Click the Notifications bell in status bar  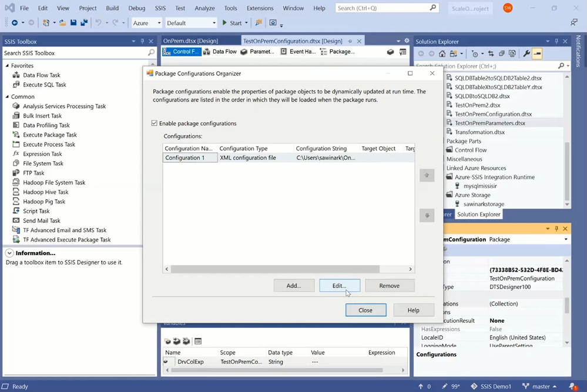point(573,386)
